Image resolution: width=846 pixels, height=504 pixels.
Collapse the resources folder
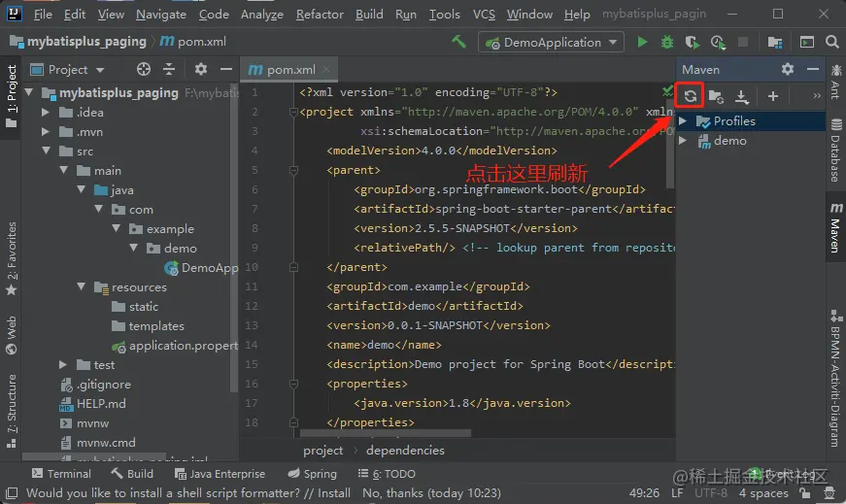pos(81,287)
